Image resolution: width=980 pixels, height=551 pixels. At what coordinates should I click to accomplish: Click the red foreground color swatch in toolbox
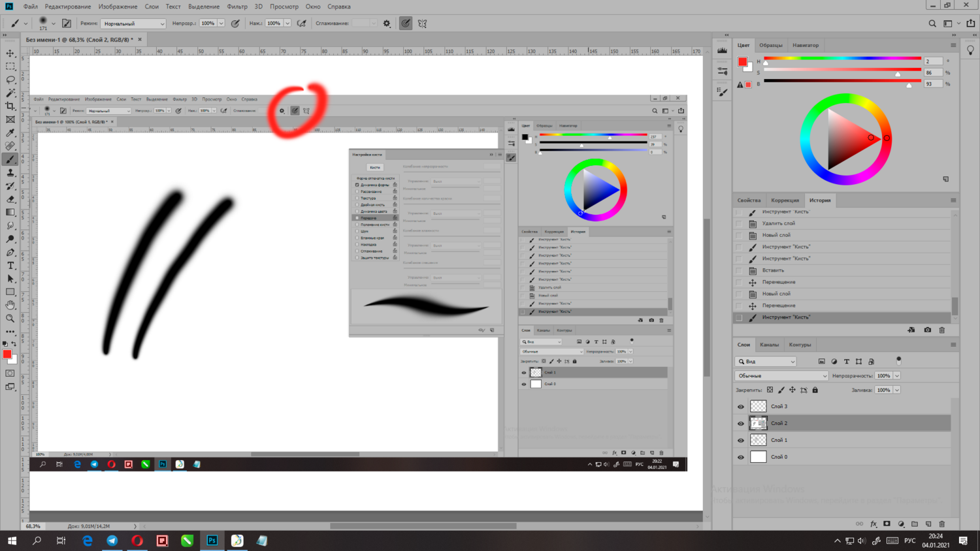(x=7, y=354)
